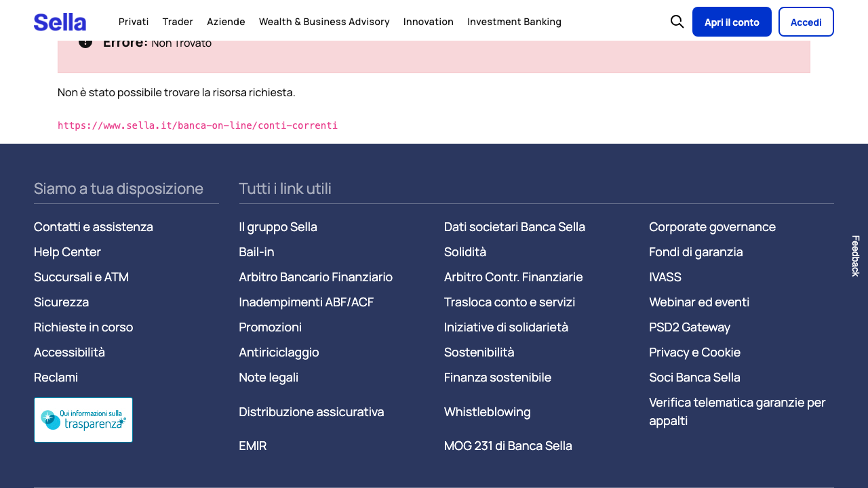This screenshot has height=488, width=868.
Task: Open MOG 231 di Banca Sella link
Action: coord(508,445)
